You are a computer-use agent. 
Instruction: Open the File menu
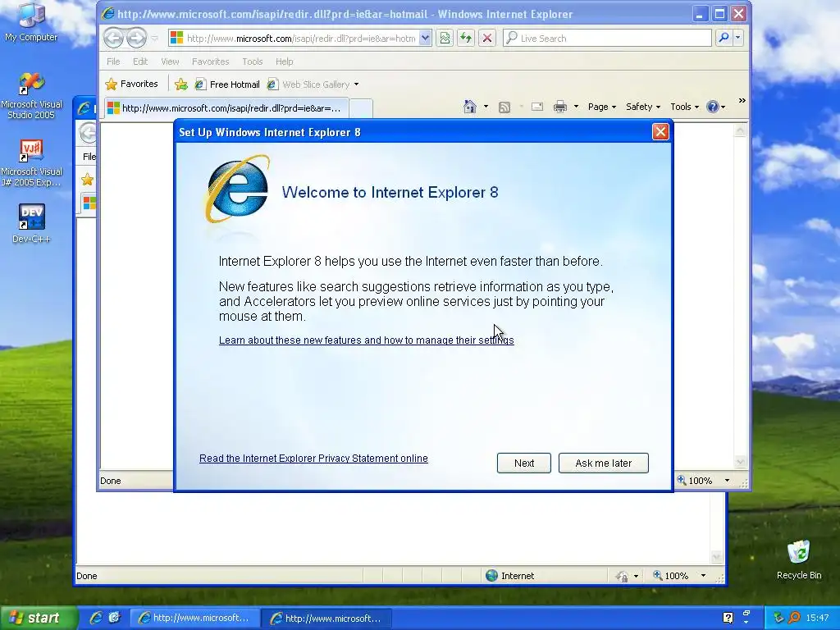coord(113,62)
